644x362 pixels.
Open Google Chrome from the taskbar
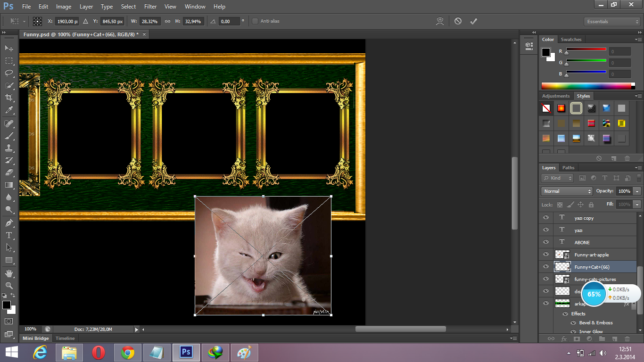[127, 353]
